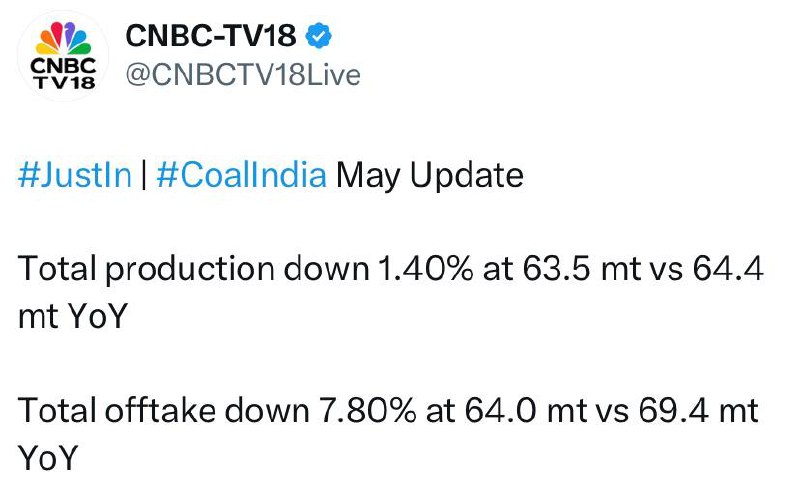The height and width of the screenshot is (491, 800).
Task: Click the separator bar between the hashtags
Action: click(144, 175)
